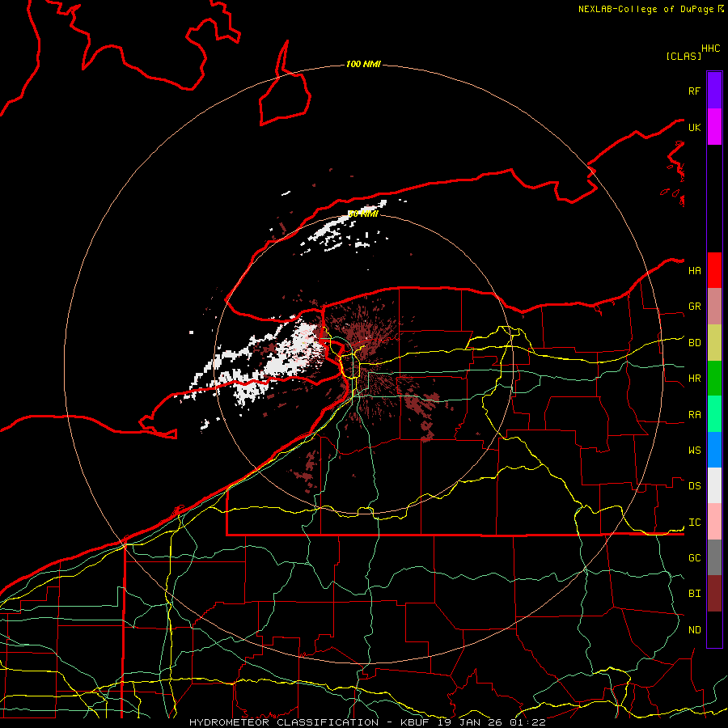
Task: Click the RA light-green legend swatch
Action: (x=714, y=414)
